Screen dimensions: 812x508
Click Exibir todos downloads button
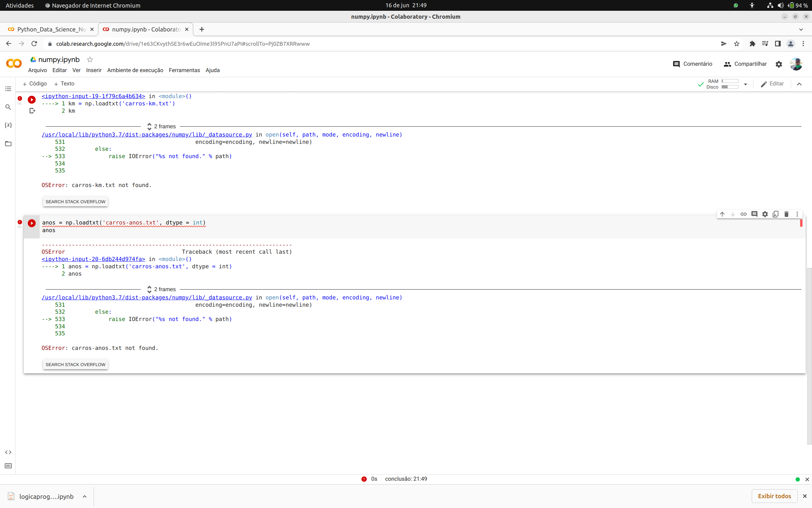coord(775,496)
